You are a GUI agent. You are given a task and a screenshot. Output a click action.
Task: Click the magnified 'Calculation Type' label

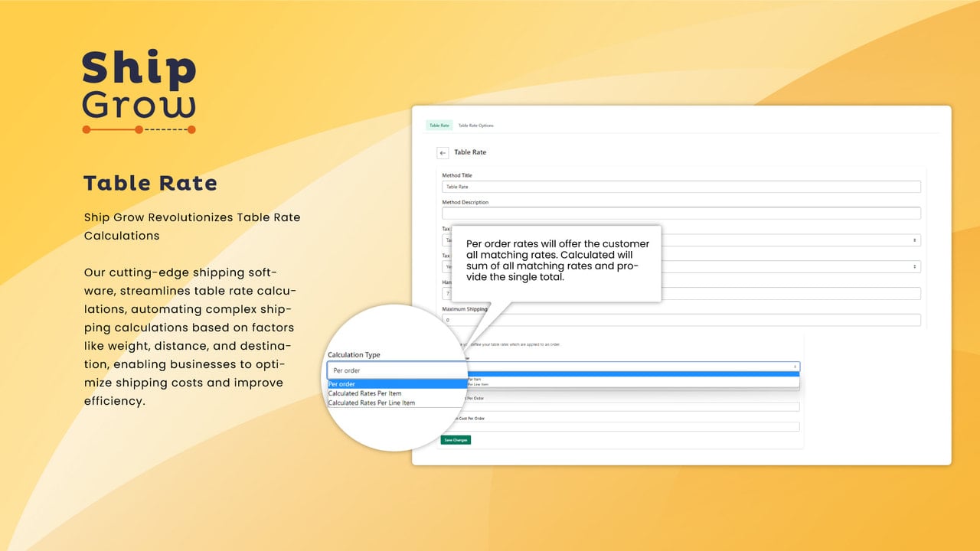point(354,355)
